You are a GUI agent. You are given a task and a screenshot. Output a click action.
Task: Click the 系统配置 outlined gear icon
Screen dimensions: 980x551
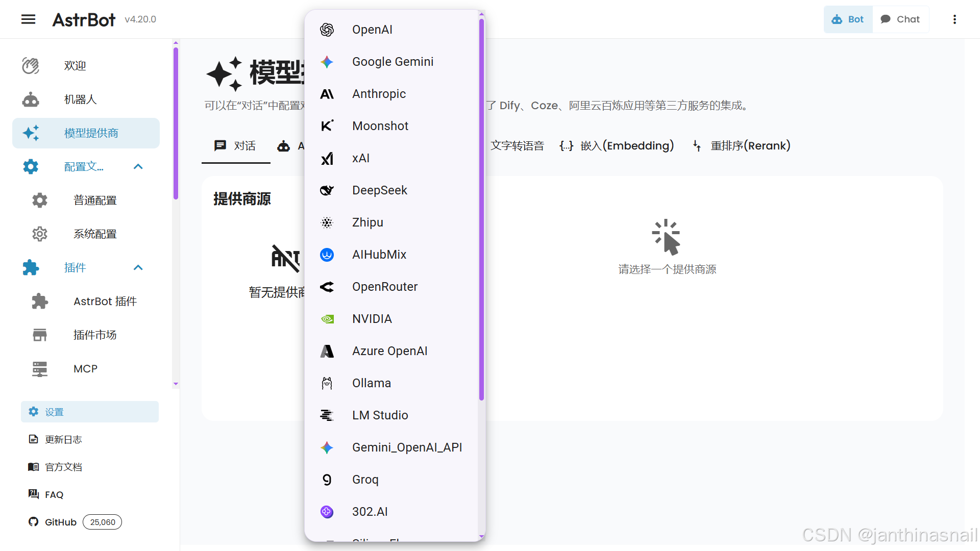(x=40, y=234)
